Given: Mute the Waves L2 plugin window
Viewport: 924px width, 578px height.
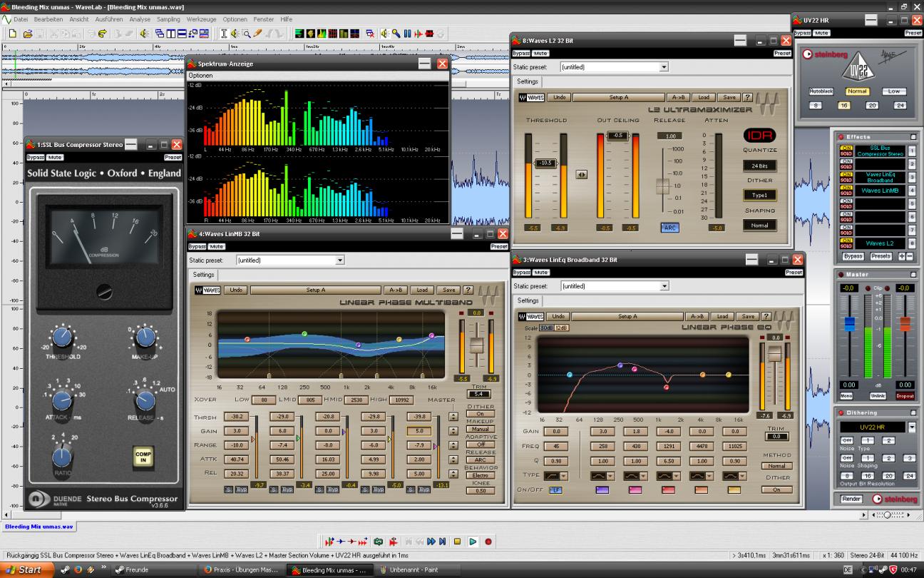Looking at the screenshot, I should pos(541,54).
